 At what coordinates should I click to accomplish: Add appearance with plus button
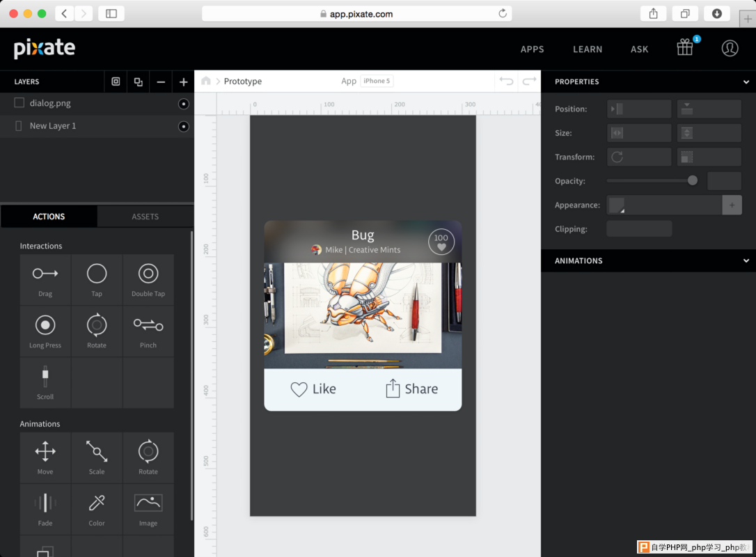point(732,205)
